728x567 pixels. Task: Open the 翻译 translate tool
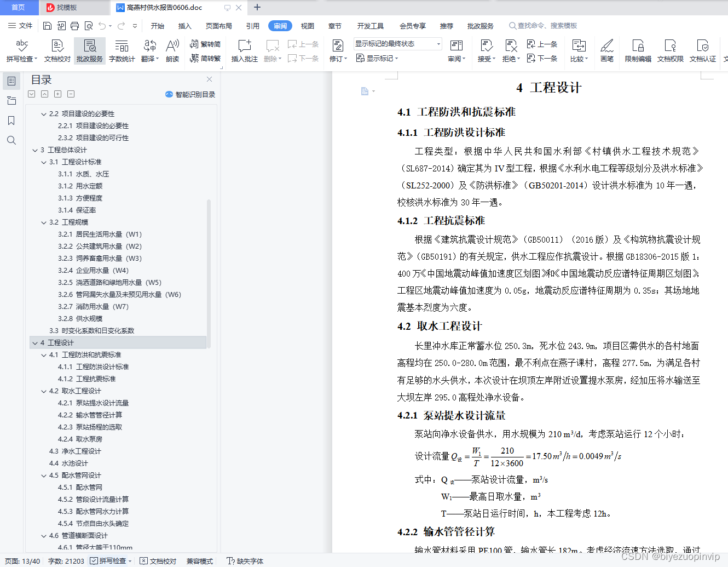149,51
